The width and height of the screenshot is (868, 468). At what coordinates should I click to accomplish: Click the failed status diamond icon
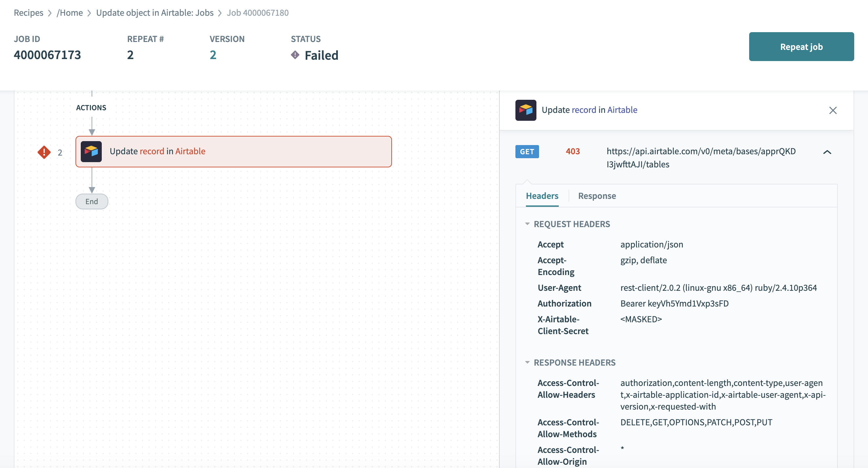tap(295, 55)
